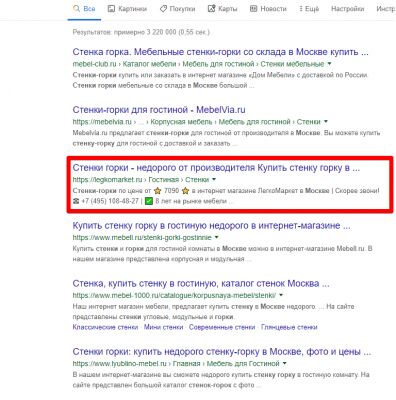Open the "Мини стенки" sitelink
This screenshot has height=400, width=396.
click(x=164, y=327)
